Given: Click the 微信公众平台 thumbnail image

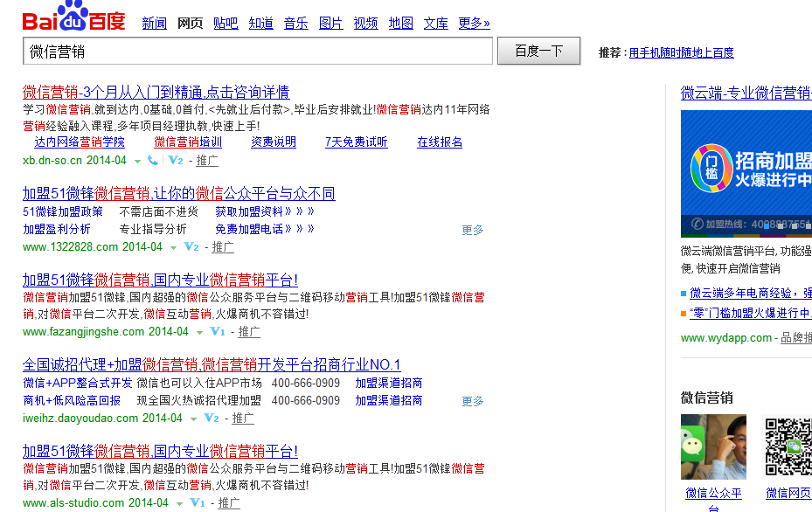Looking at the screenshot, I should coord(713,446).
